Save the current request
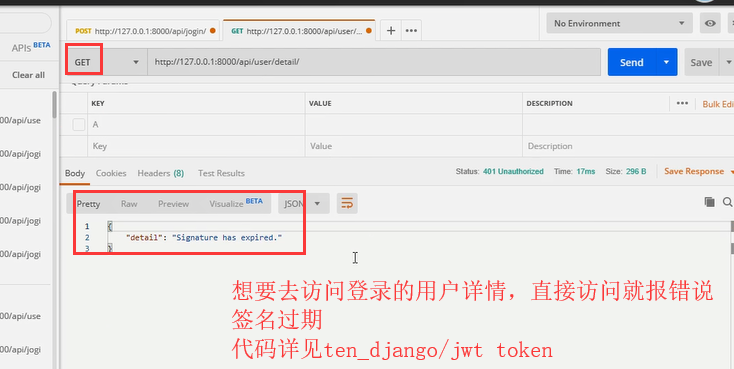The height and width of the screenshot is (369, 734). pyautogui.click(x=701, y=62)
